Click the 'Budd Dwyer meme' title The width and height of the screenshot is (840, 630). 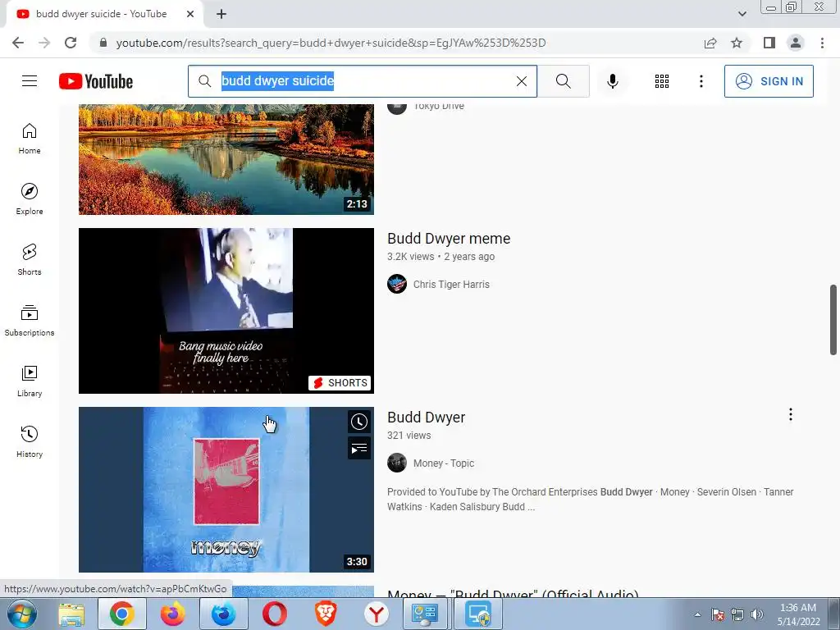click(x=449, y=239)
